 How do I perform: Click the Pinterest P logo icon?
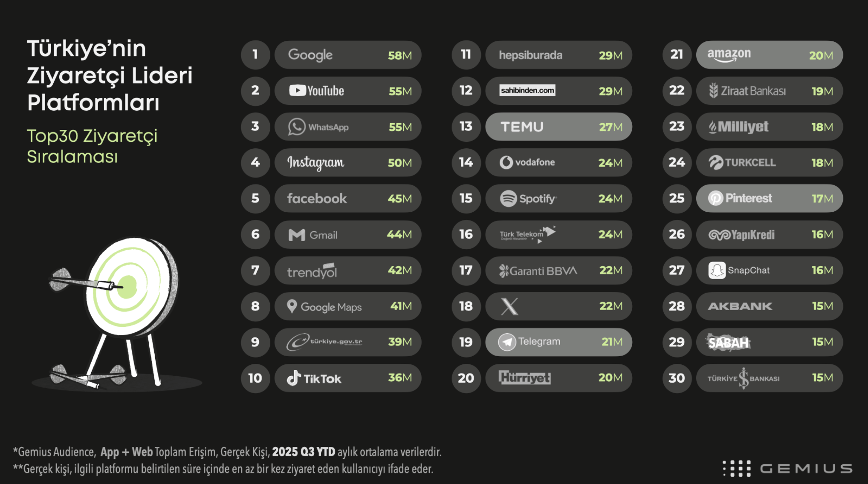pyautogui.click(x=715, y=199)
